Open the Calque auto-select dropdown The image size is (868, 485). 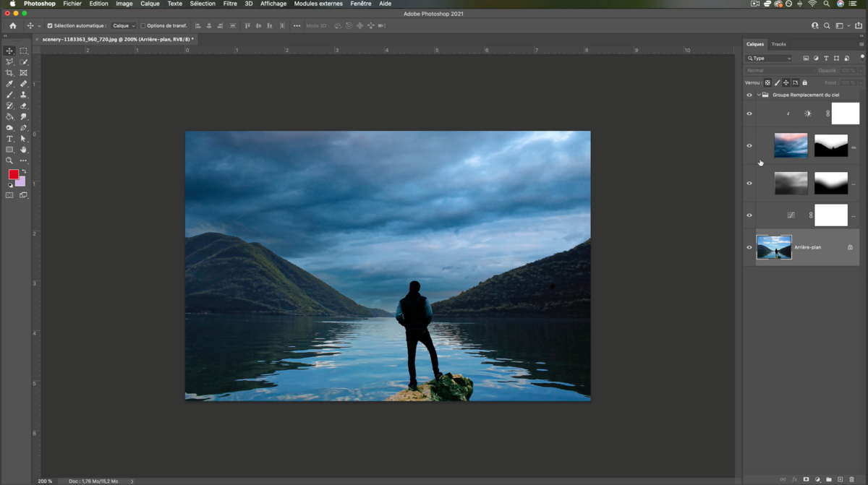point(124,26)
